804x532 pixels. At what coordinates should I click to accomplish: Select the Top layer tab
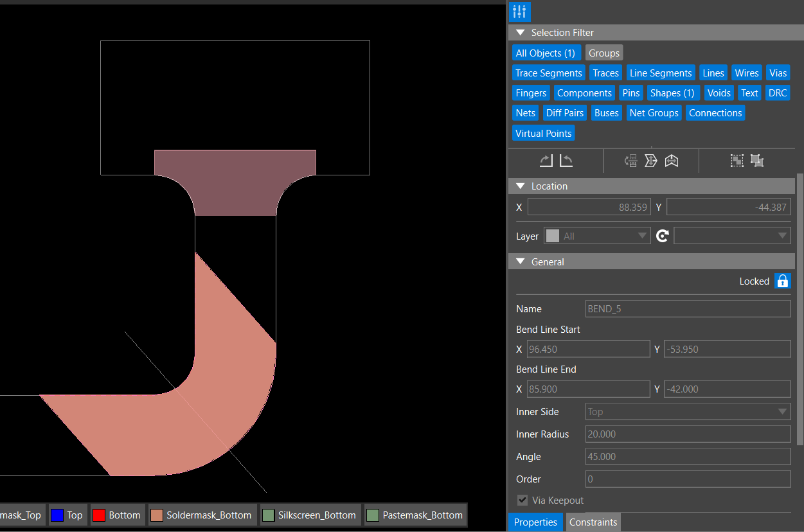[x=67, y=515]
